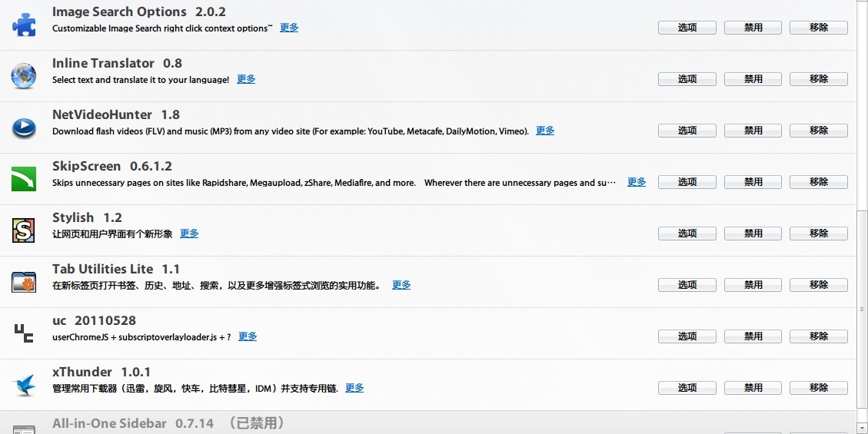
Task: Disable Stylish with 禁用
Action: pyautogui.click(x=753, y=234)
